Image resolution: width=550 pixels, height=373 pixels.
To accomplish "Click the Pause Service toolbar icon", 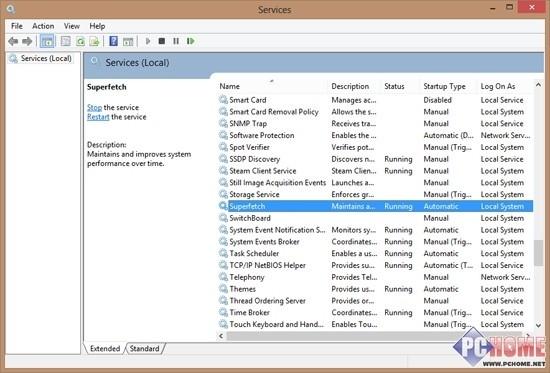I will (176, 41).
